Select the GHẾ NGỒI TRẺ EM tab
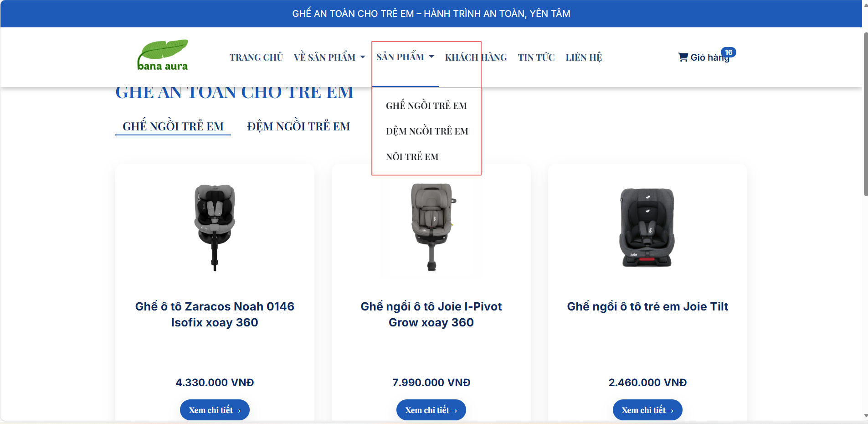The width and height of the screenshot is (868, 424). 173,126
